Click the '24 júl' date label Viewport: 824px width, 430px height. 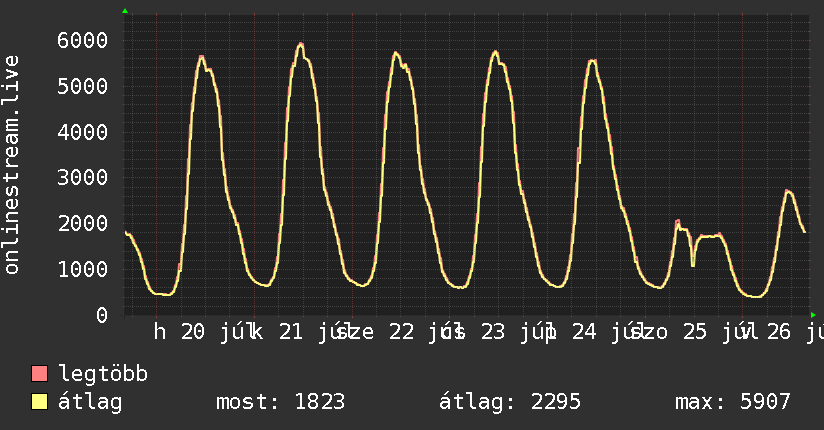(x=610, y=332)
